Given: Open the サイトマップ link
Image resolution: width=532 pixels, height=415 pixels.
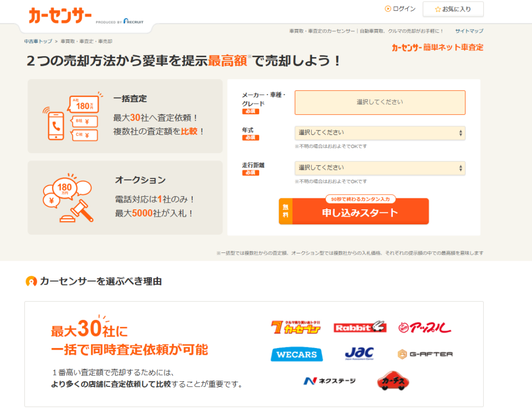Looking at the screenshot, I should 469,31.
